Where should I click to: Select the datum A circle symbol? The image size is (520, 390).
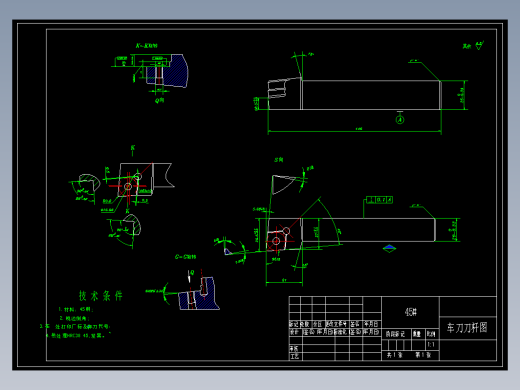tap(400, 119)
